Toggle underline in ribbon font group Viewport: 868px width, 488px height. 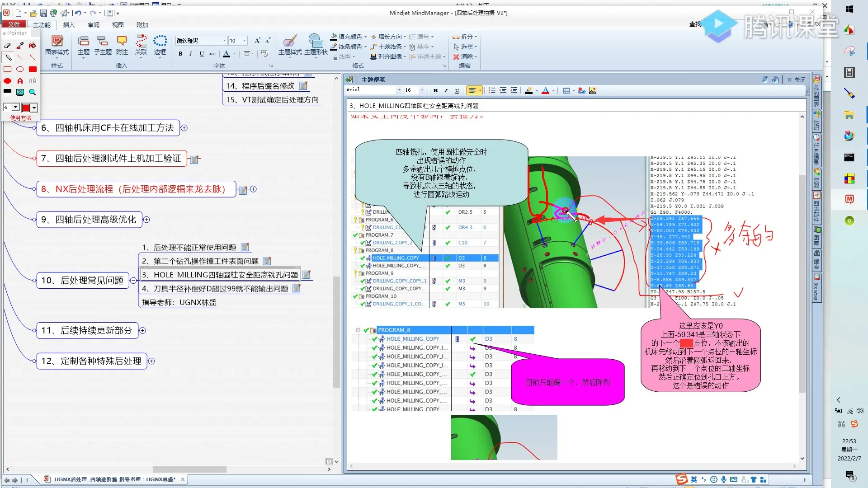[x=202, y=54]
